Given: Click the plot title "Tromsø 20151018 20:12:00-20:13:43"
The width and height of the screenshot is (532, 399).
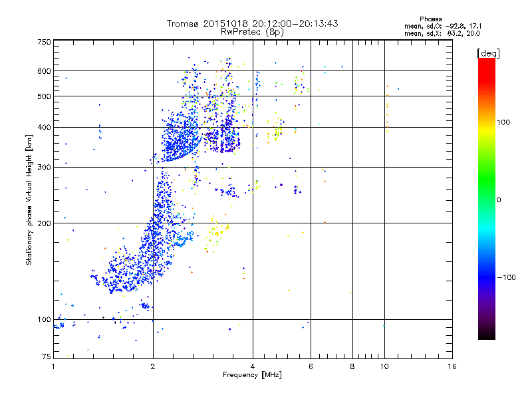Looking at the screenshot, I should pos(252,23).
